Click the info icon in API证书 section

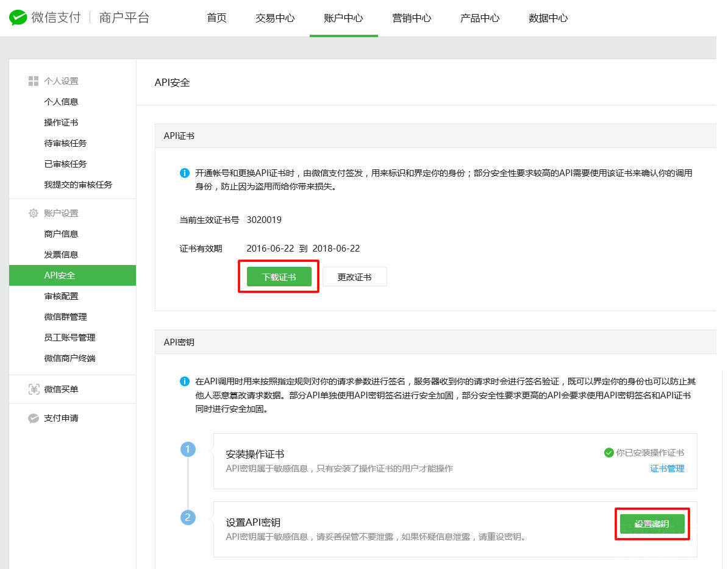click(185, 173)
